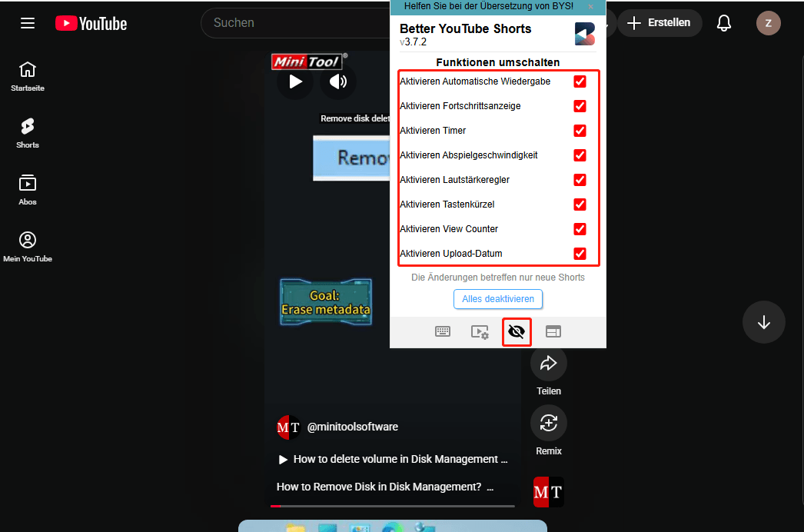Toggle Aktivieren Automatische Wiedergabe
This screenshot has width=804, height=532.
click(x=580, y=81)
